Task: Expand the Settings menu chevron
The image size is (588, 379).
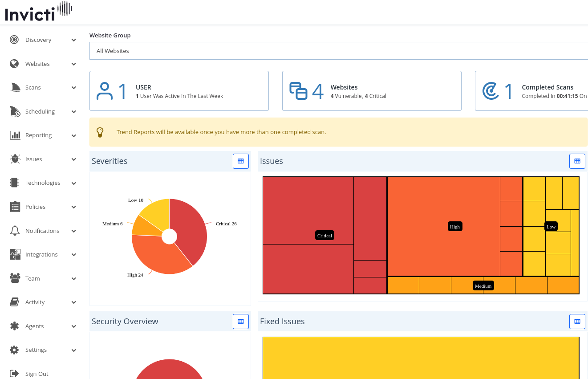Action: point(74,350)
